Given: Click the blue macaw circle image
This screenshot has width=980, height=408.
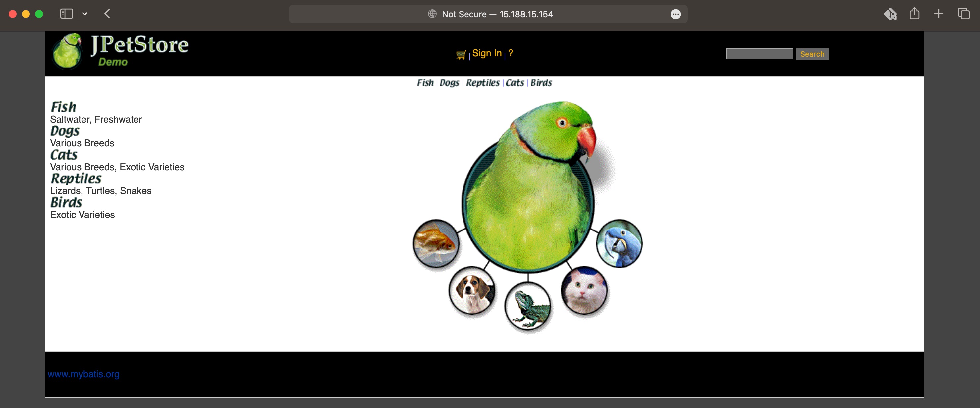Looking at the screenshot, I should pos(619,243).
